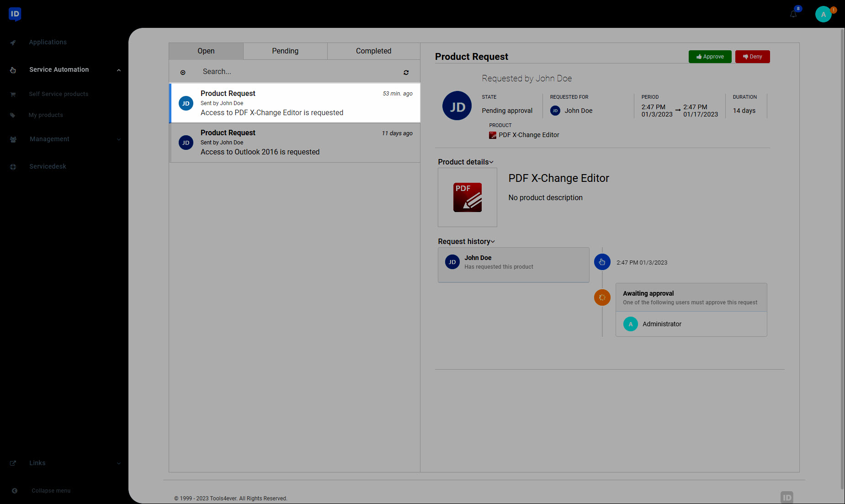
Task: Click the 01/3/2023 start date in Period
Action: click(657, 114)
